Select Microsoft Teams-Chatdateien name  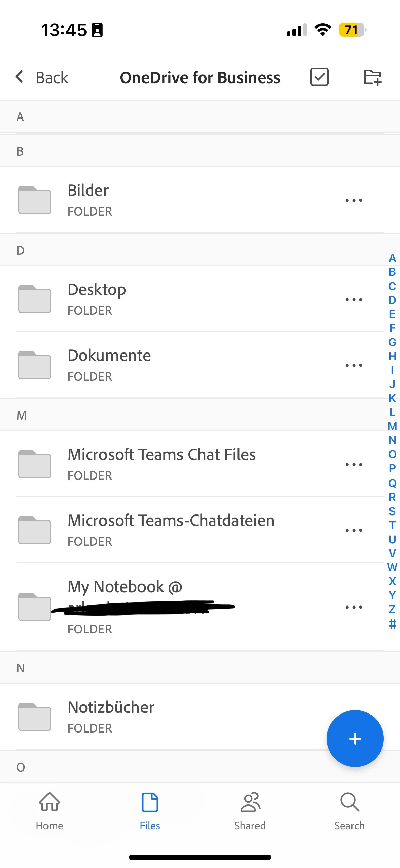[171, 521]
